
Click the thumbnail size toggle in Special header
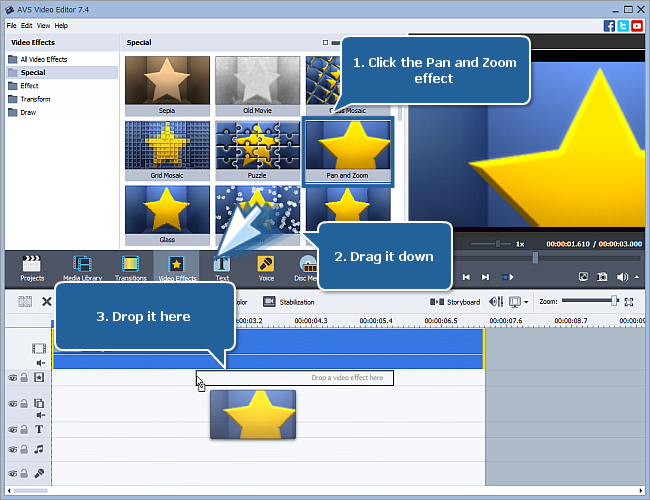[x=325, y=42]
